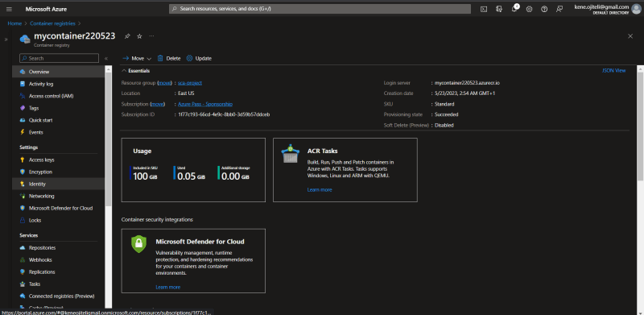Open the Help question mark icon
The image size is (644, 315).
coord(544,9)
